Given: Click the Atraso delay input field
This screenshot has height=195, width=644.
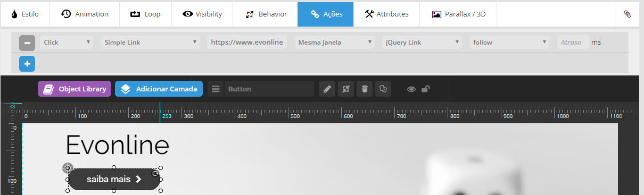Looking at the screenshot, I should (573, 42).
